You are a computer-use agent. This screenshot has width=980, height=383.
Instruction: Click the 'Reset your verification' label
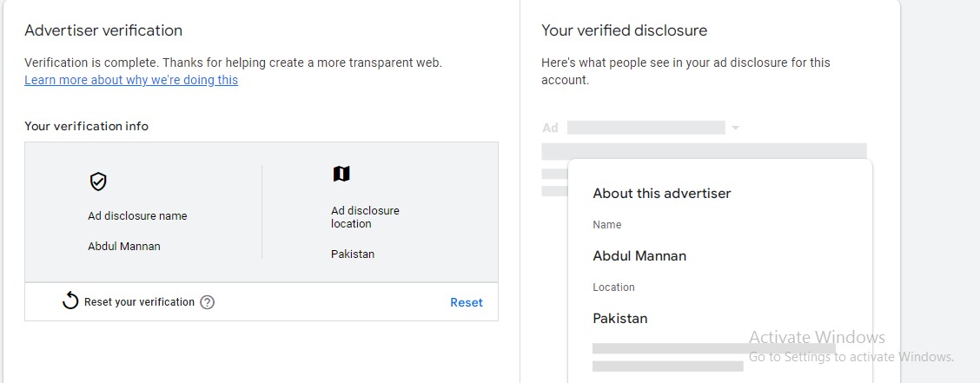click(139, 302)
